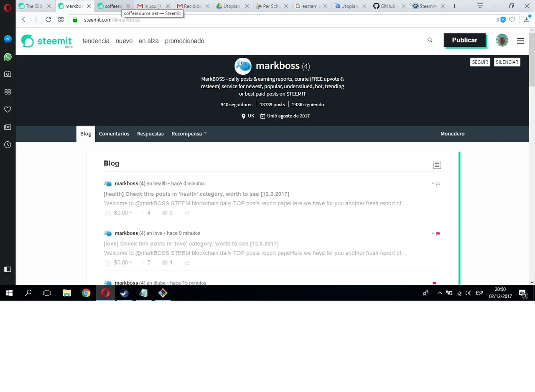This screenshot has height=392, width=535.
Task: Switch to the coffeesource tab
Action: click(x=114, y=6)
